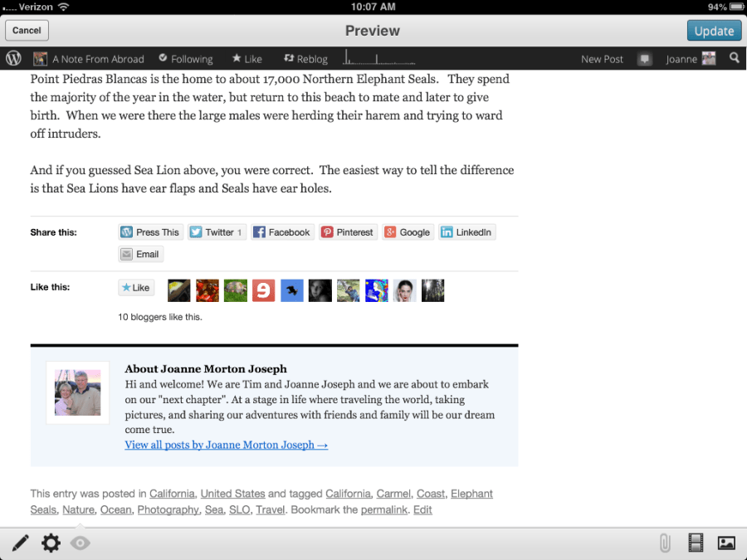This screenshot has width=747, height=560.
Task: Toggle the star Like in admin bar
Action: point(247,59)
